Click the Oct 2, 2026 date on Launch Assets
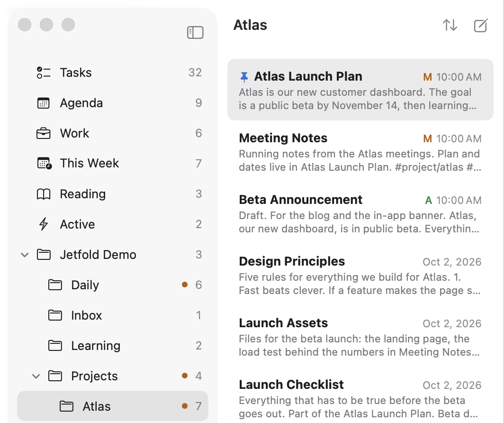Viewport: 504px width, 423px height. pyautogui.click(x=452, y=323)
